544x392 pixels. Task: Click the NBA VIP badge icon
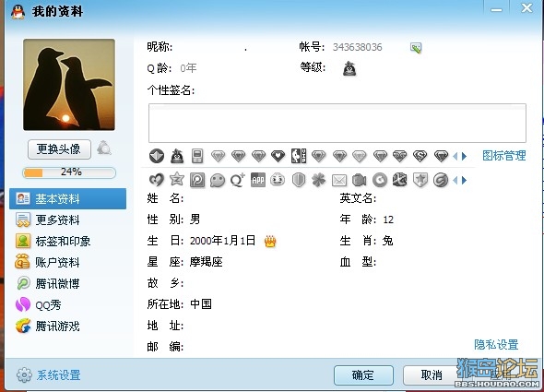pyautogui.click(x=299, y=156)
